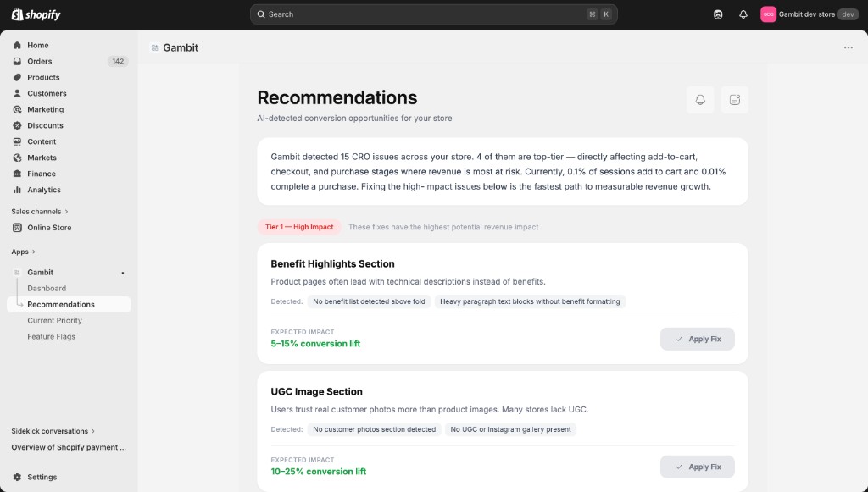Click the 142 orders count badge
868x492 pixels.
point(118,61)
